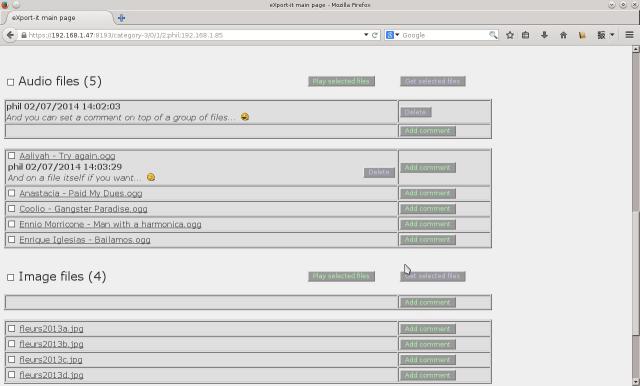This screenshot has width=640, height=386.
Task: Go back with the browser back arrow
Action: [x=10, y=35]
